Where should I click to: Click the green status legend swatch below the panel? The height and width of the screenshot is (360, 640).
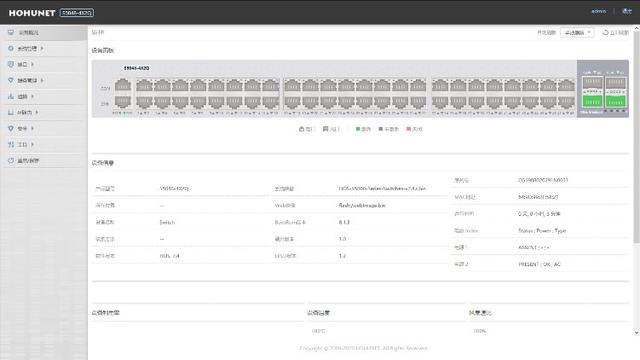[x=358, y=129]
